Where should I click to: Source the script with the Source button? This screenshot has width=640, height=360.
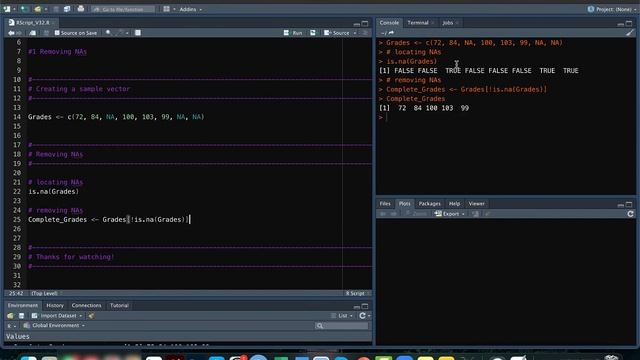click(337, 33)
